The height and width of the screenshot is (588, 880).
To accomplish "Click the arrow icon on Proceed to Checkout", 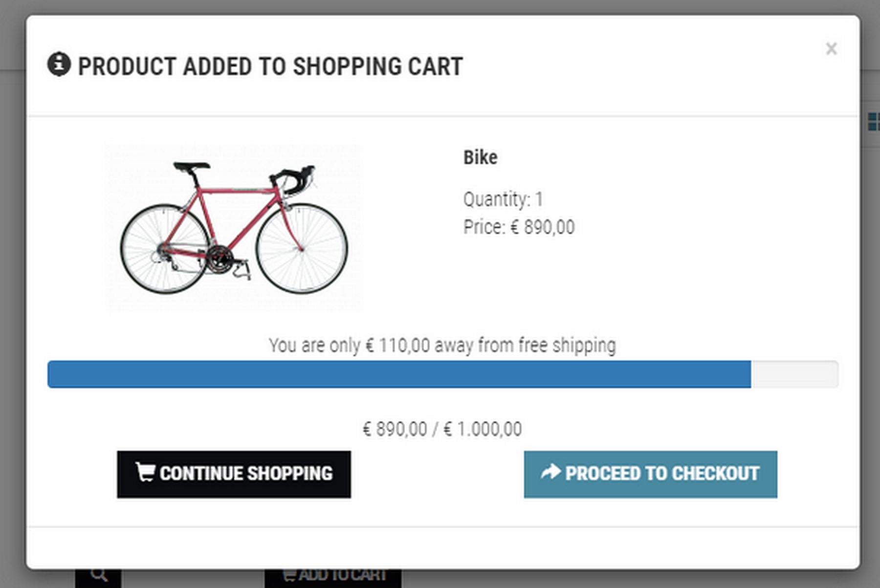I will (x=551, y=472).
